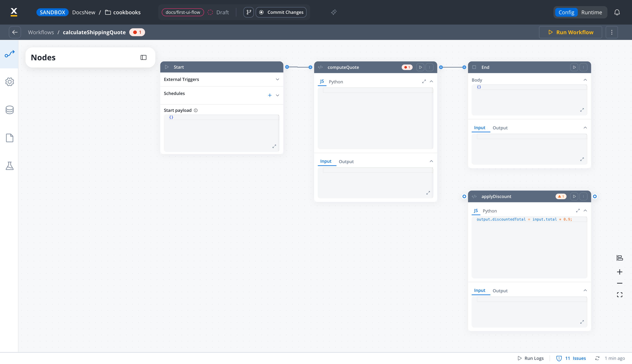This screenshot has height=364, width=632.
Task: Fit the canvas to screen with the frame icon
Action: click(x=619, y=295)
